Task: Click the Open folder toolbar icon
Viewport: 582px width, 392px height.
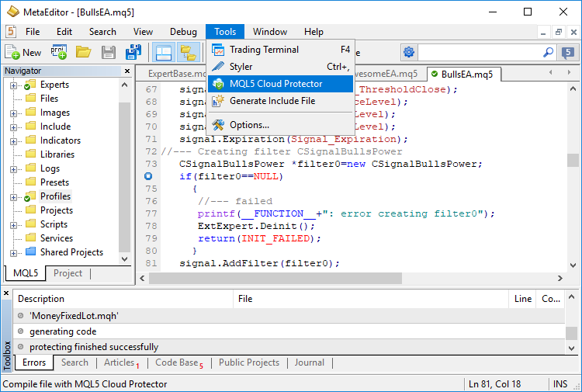Action: click(84, 52)
